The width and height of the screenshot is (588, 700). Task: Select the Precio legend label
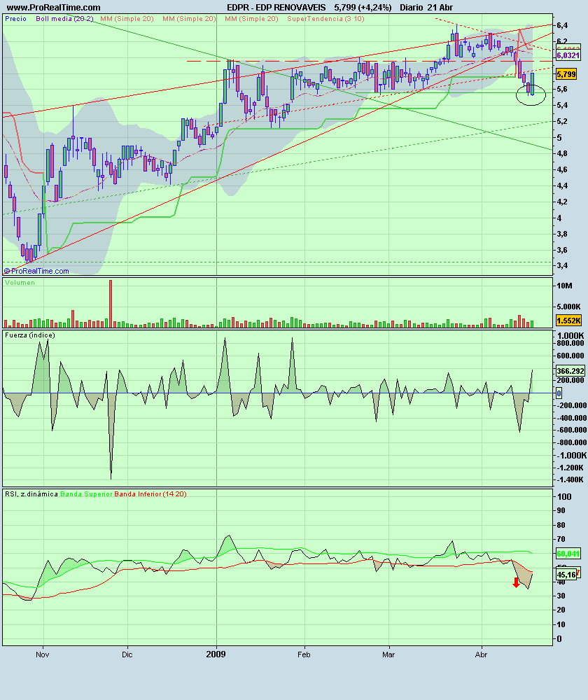[x=15, y=19]
